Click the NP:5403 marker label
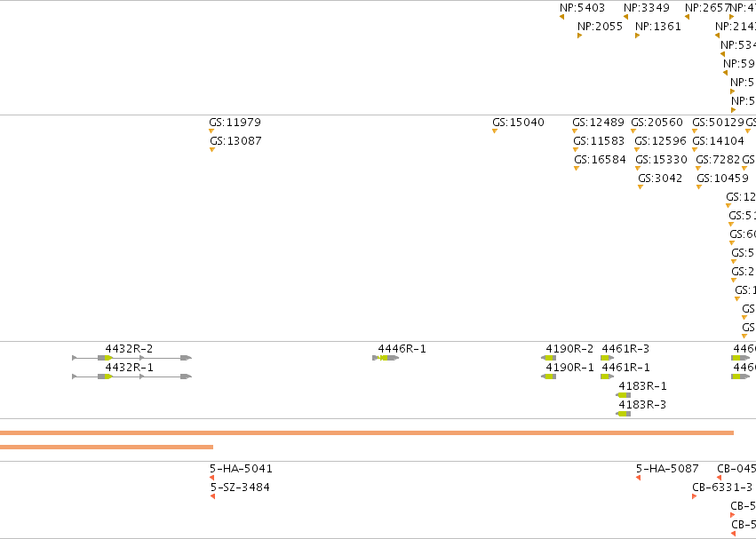 tap(582, 8)
